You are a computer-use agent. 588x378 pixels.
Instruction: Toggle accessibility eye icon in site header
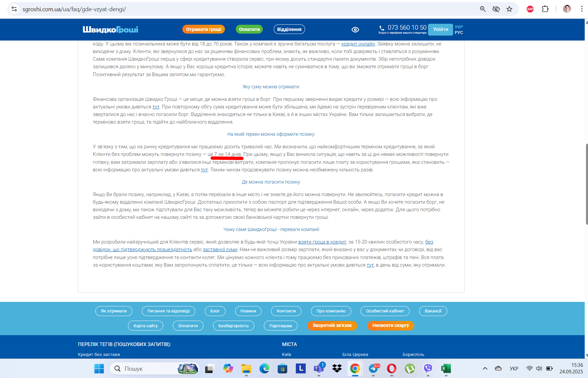(355, 30)
